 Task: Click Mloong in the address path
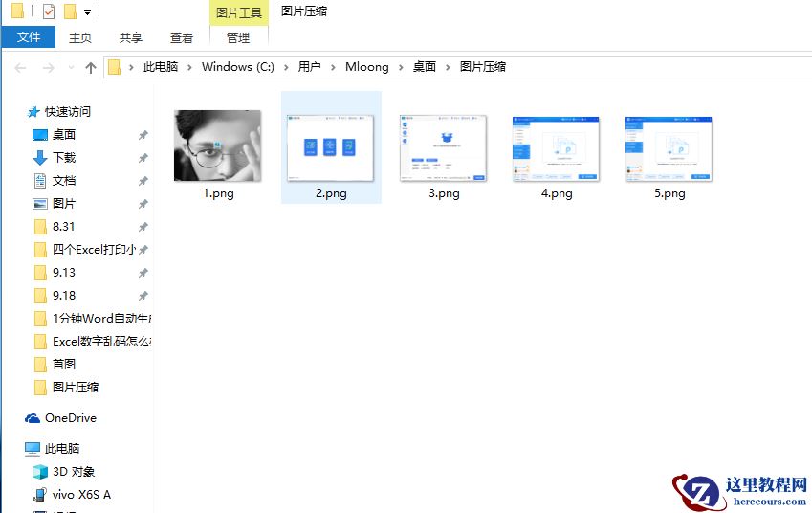pos(366,67)
